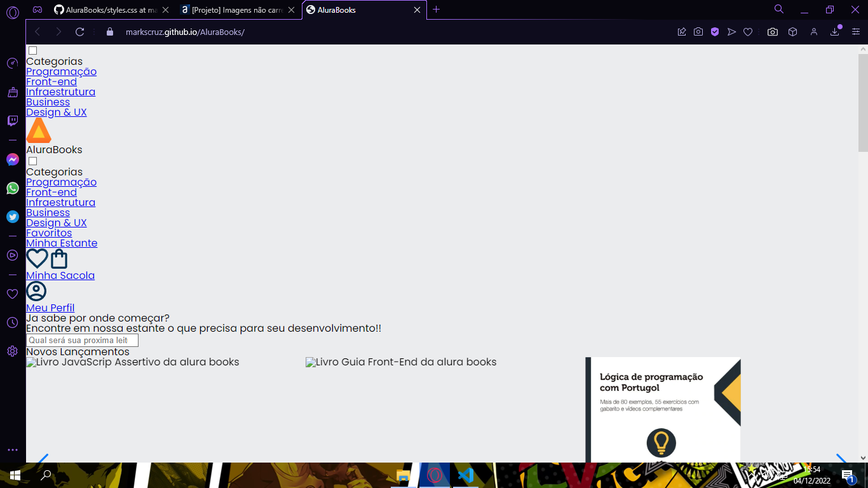Open the Minha Estante link

[62, 243]
